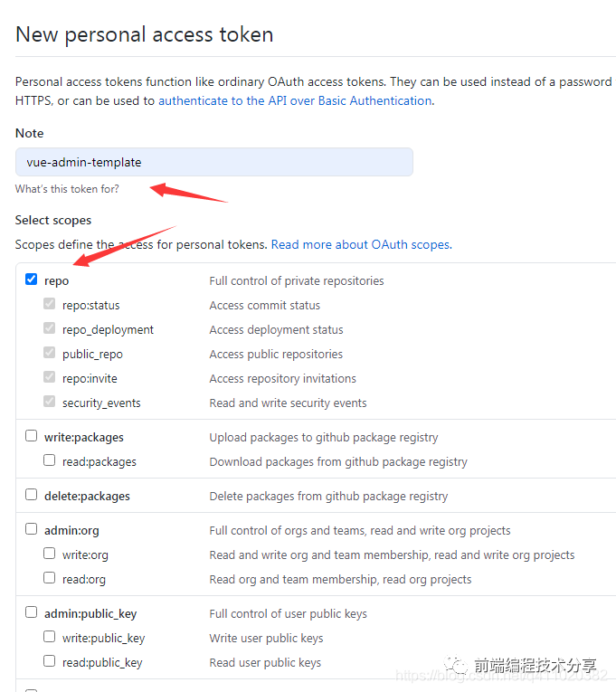Check the write:public_key scope
The width and height of the screenshot is (616, 692).
pos(50,637)
